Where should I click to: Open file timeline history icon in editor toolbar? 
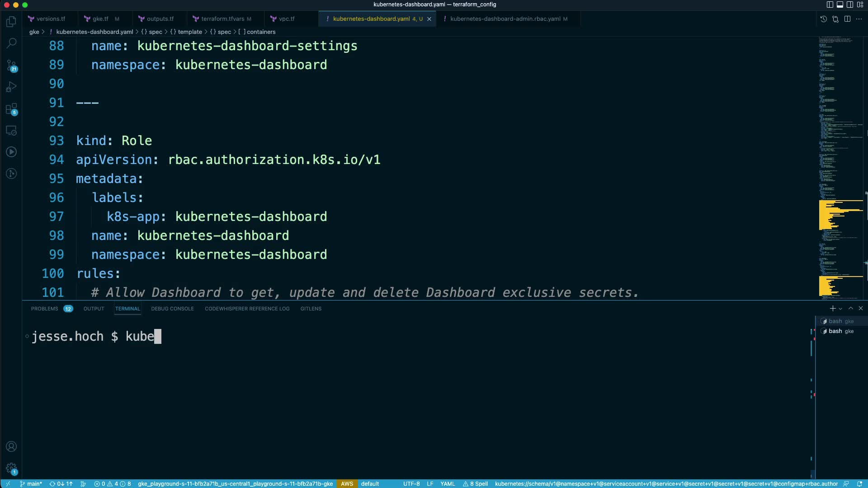(823, 19)
